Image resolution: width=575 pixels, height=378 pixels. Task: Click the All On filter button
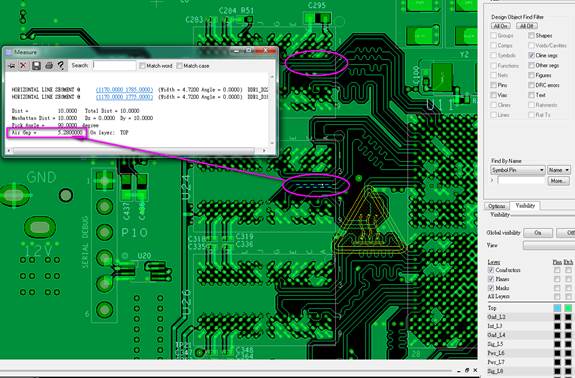click(501, 26)
